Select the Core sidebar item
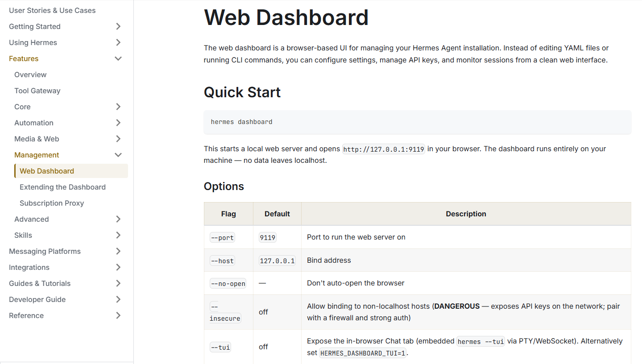642x364 pixels. click(x=22, y=107)
